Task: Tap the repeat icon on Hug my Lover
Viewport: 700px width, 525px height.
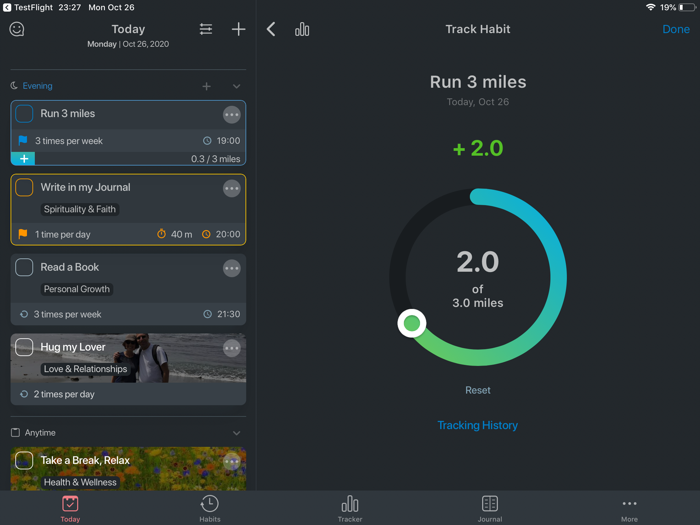Action: [x=24, y=394]
